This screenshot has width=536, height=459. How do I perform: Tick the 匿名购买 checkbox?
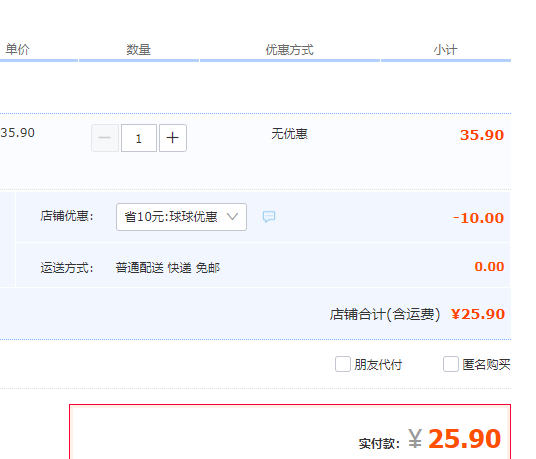(x=451, y=364)
